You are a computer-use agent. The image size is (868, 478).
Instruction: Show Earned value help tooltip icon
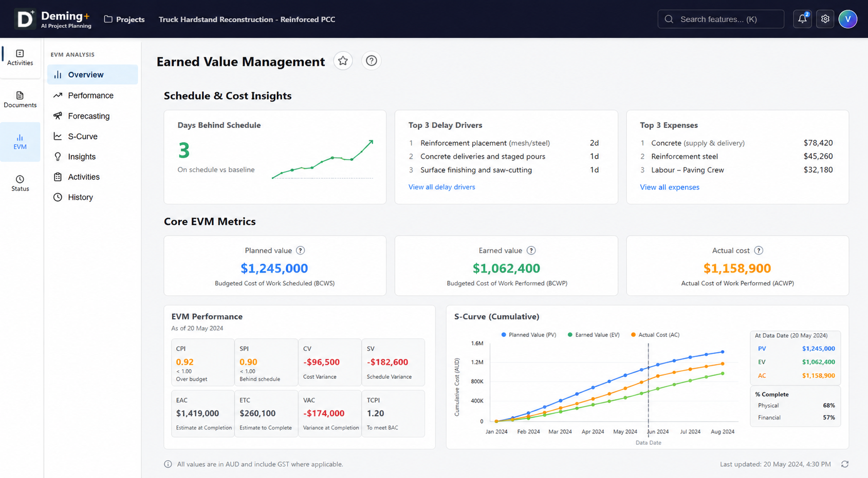point(531,251)
